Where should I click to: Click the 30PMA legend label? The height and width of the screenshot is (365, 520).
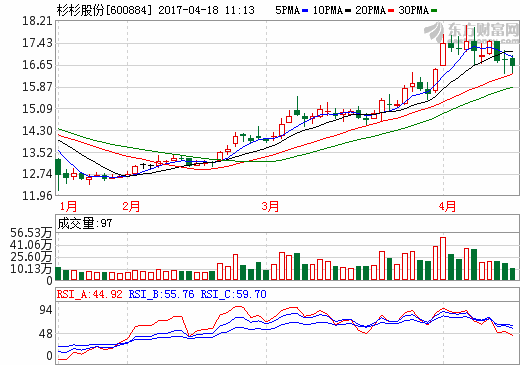tap(413, 10)
